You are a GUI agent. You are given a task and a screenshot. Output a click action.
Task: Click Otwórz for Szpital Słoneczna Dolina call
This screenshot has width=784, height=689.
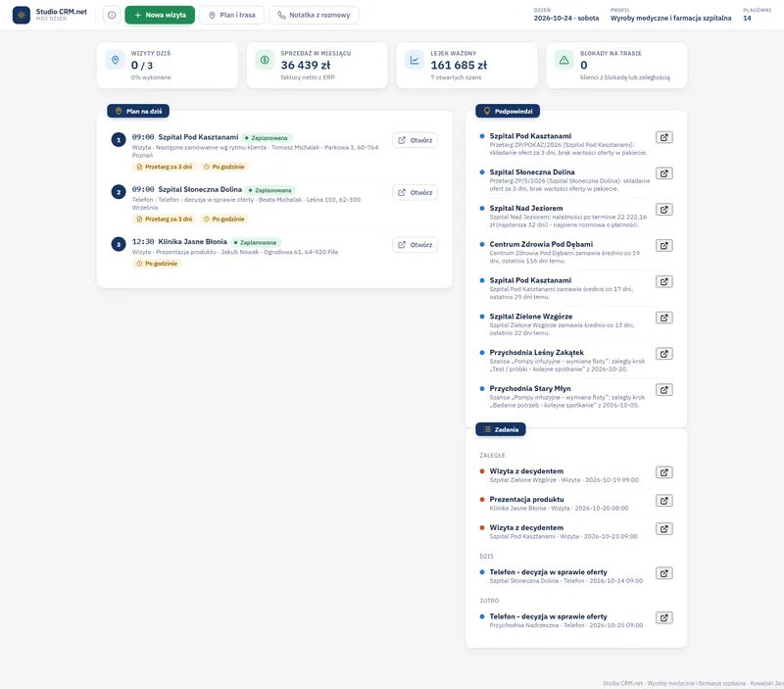pos(415,192)
